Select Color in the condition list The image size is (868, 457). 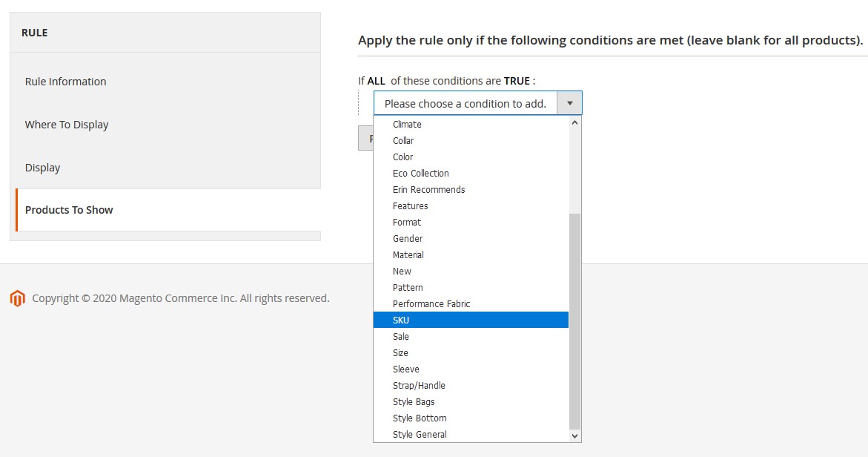[x=403, y=157]
